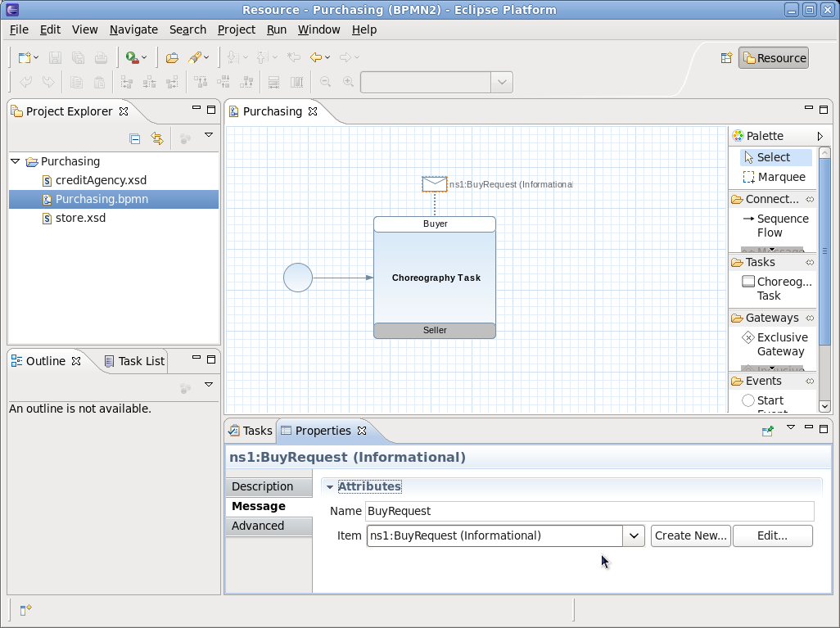Screen dimensions: 840x628
Task: Collapse the Events palette drawer
Action: point(773,381)
